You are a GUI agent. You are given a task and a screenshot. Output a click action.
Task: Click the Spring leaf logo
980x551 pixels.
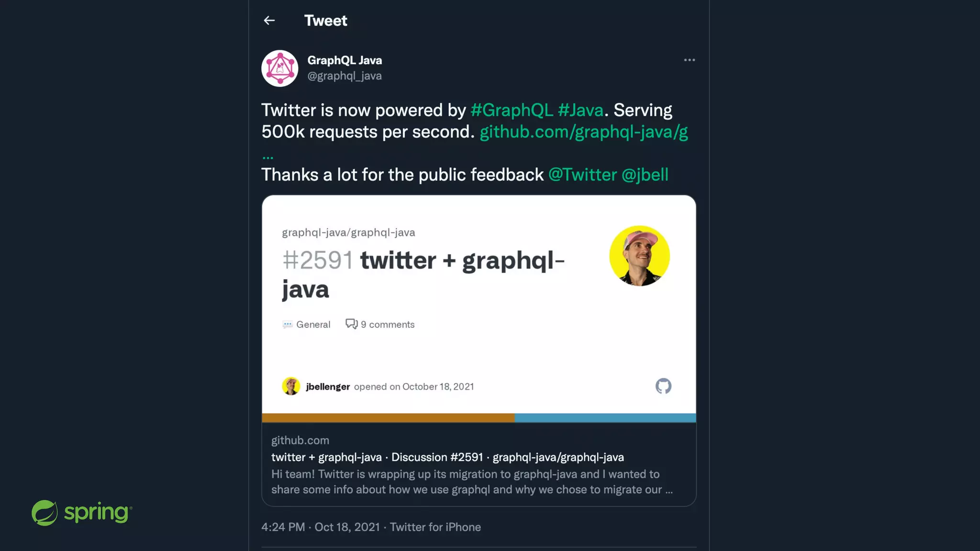[x=45, y=513]
